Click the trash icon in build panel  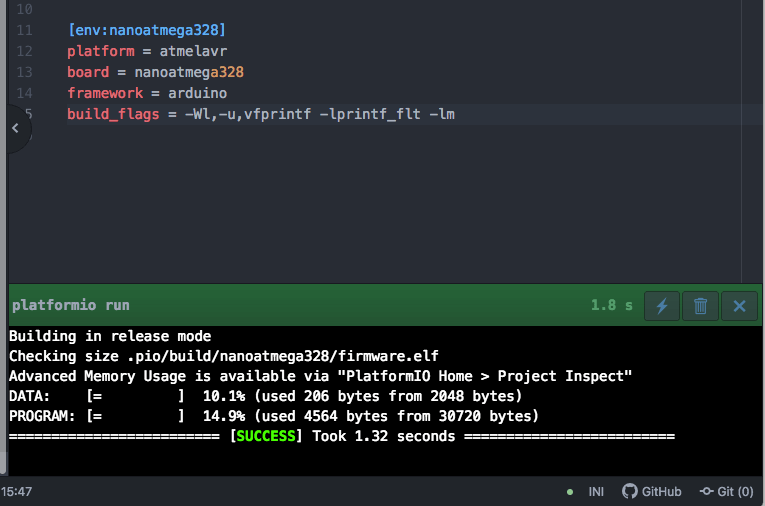(700, 305)
